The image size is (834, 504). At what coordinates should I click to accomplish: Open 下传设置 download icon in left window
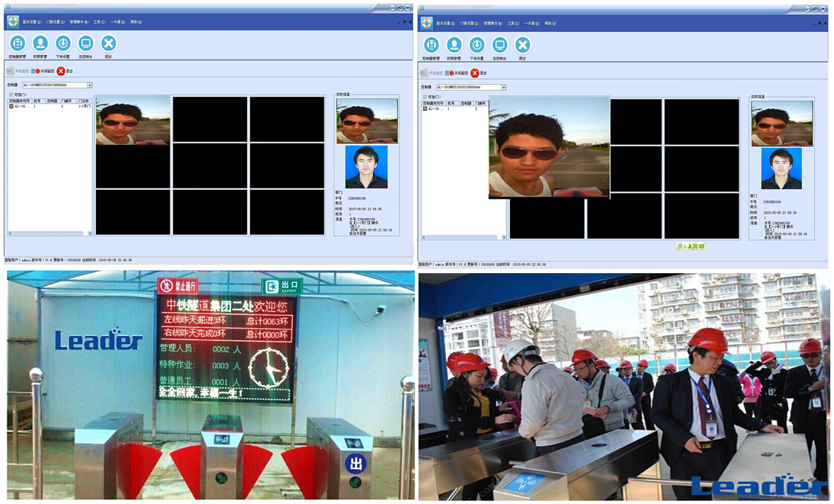coord(63,44)
